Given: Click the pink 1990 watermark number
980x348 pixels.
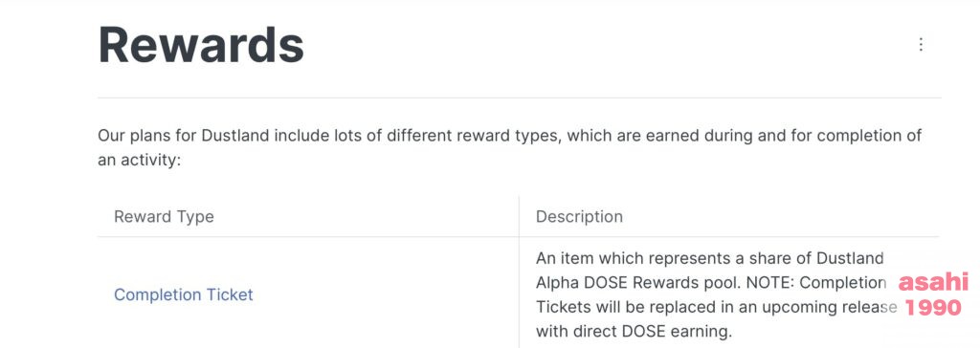Looking at the screenshot, I should (x=933, y=308).
